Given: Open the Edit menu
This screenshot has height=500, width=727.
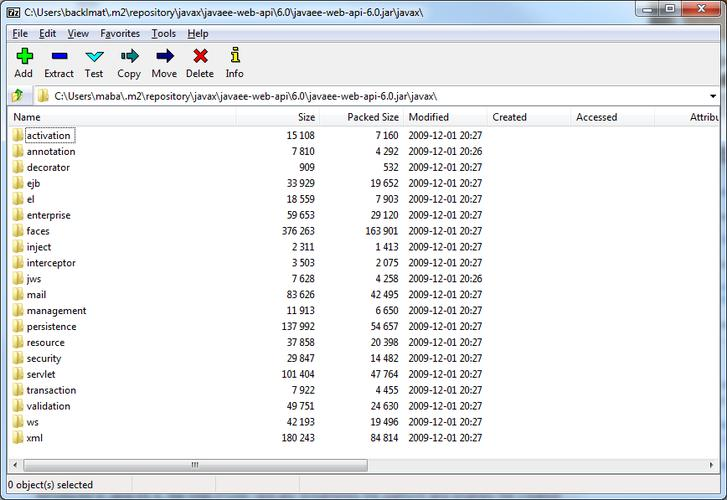Looking at the screenshot, I should pos(47,33).
